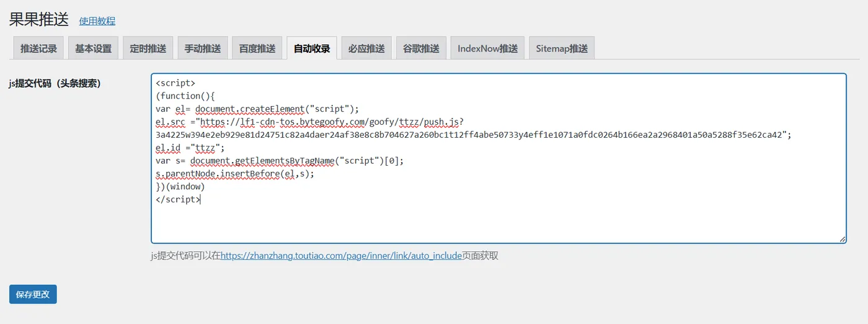868x324 pixels.
Task: Click the 保存更改 button
Action: tap(33, 294)
